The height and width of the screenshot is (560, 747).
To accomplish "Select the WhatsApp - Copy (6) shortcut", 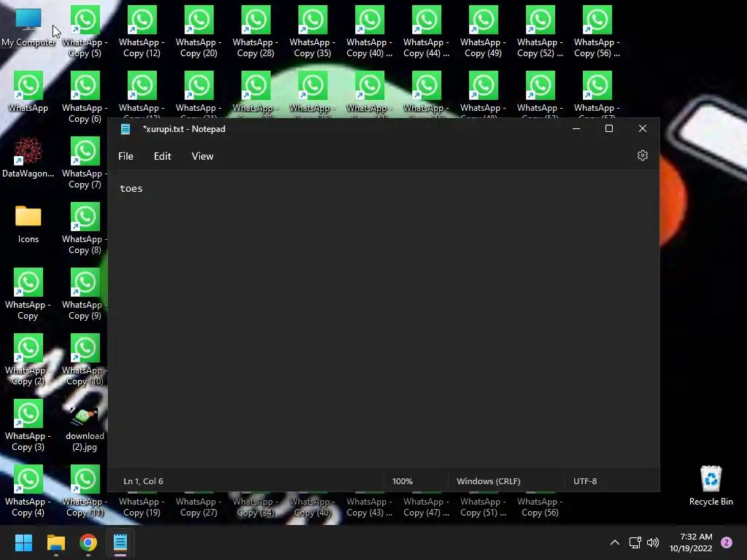I will [x=85, y=98].
